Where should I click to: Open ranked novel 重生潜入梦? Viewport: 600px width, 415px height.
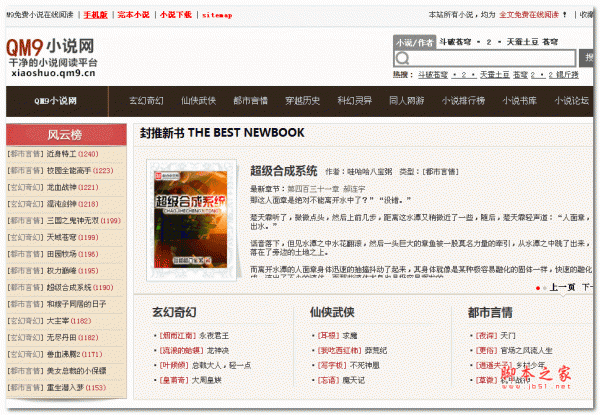[65, 388]
